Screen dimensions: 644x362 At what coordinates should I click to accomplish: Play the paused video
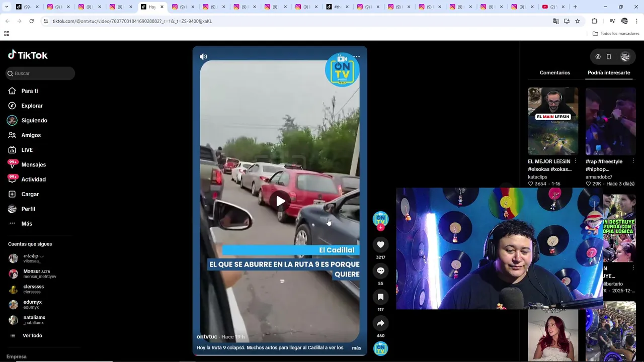coord(280,201)
